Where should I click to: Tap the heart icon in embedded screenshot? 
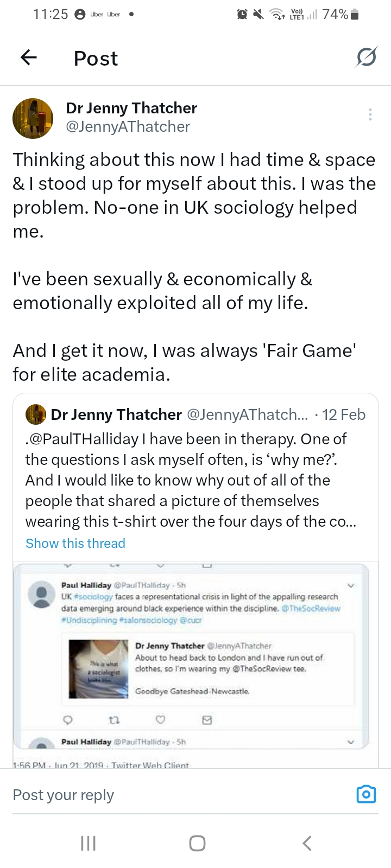[x=160, y=720]
